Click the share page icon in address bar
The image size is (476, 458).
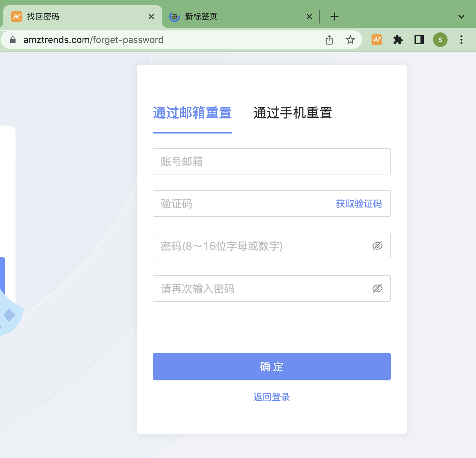pyautogui.click(x=329, y=40)
